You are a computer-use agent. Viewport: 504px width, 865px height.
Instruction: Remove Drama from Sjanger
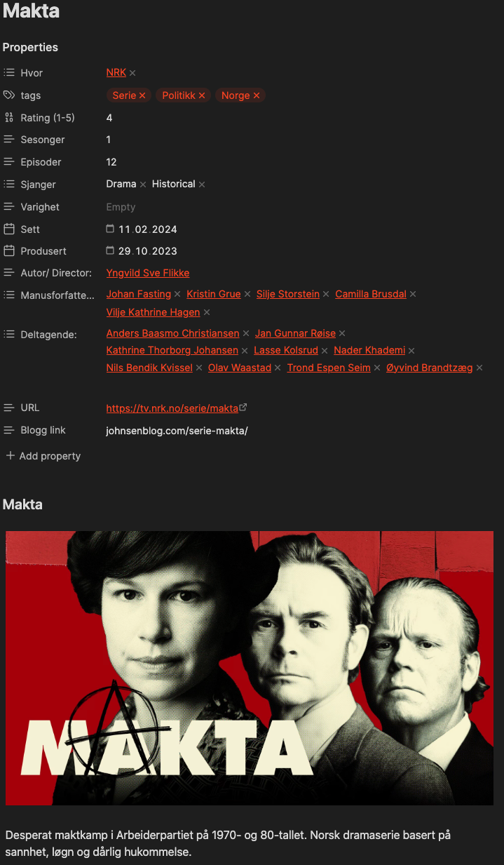coord(143,185)
